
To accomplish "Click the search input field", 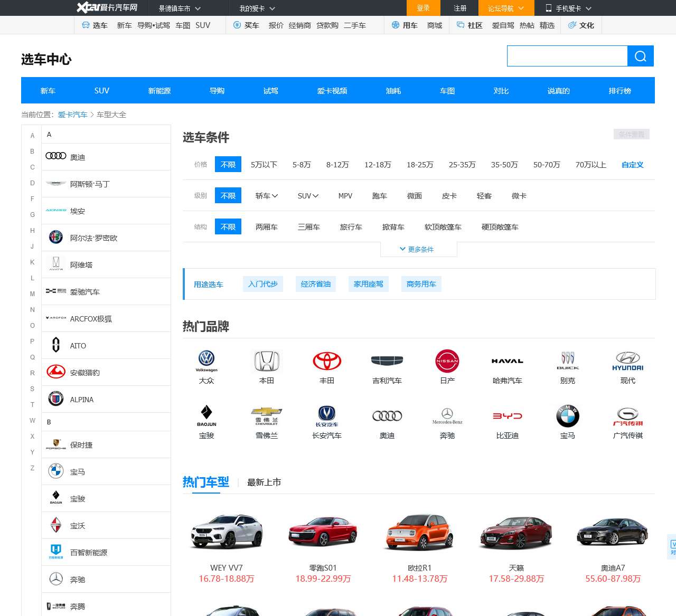I will coord(567,56).
